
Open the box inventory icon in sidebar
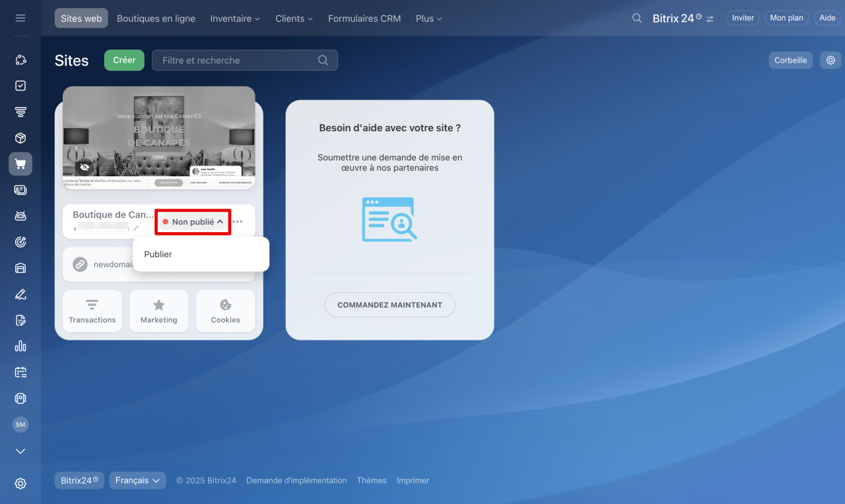(20, 138)
